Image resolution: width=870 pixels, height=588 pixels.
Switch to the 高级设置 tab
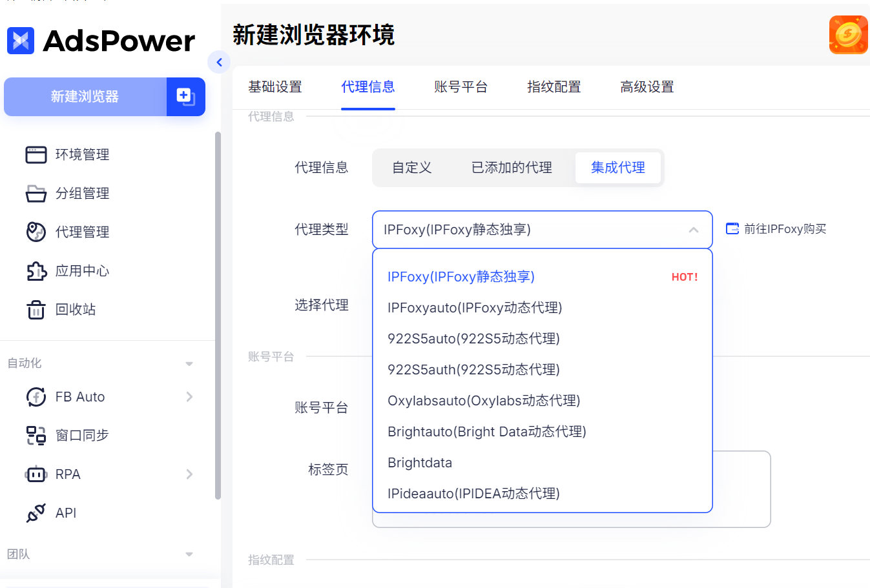[x=647, y=87]
